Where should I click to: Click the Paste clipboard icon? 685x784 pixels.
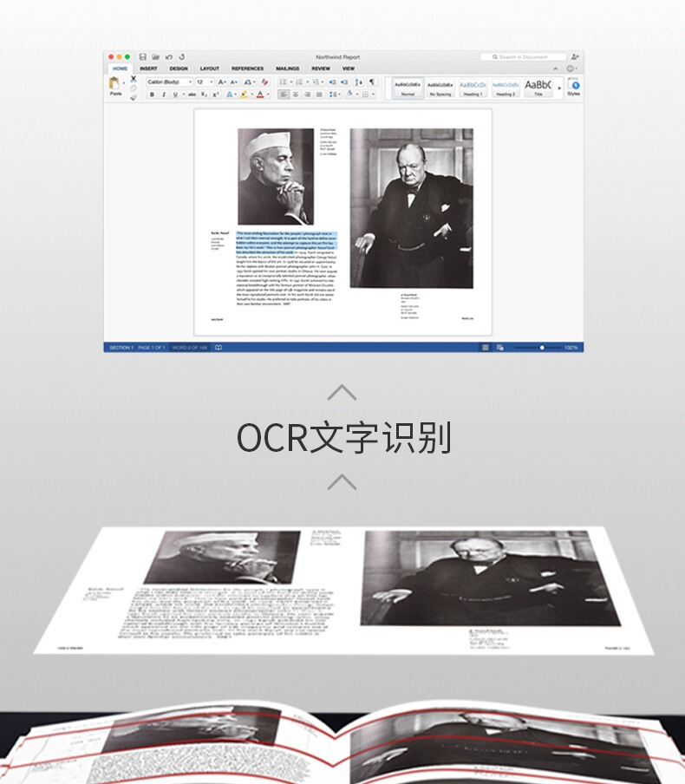[x=114, y=83]
